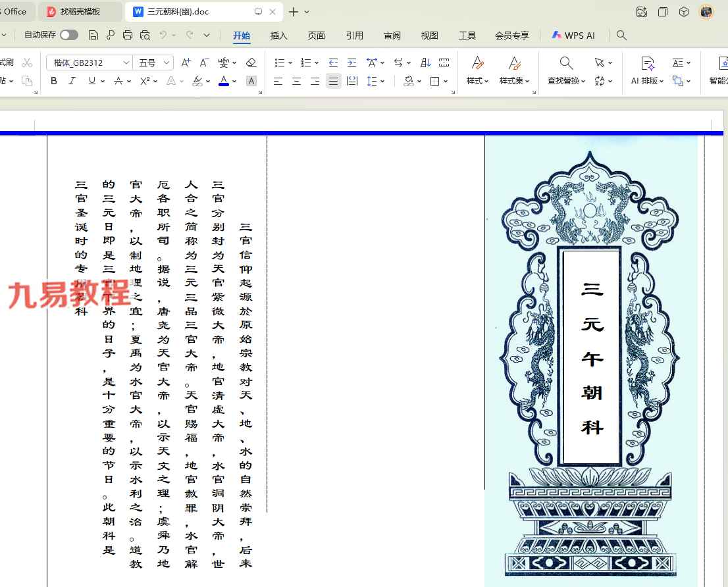Click the Decrease Indent icon
Image resolution: width=728 pixels, height=587 pixels.
tap(333, 63)
